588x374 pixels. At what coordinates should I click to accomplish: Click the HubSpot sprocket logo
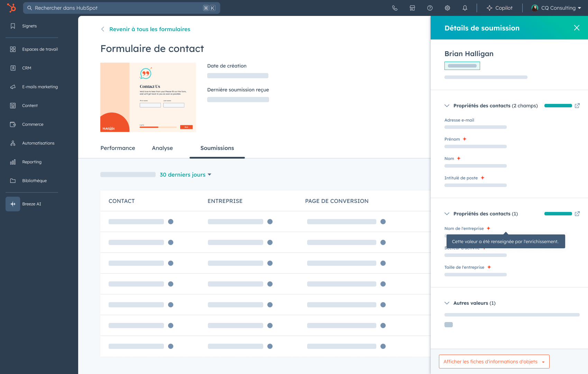(11, 8)
